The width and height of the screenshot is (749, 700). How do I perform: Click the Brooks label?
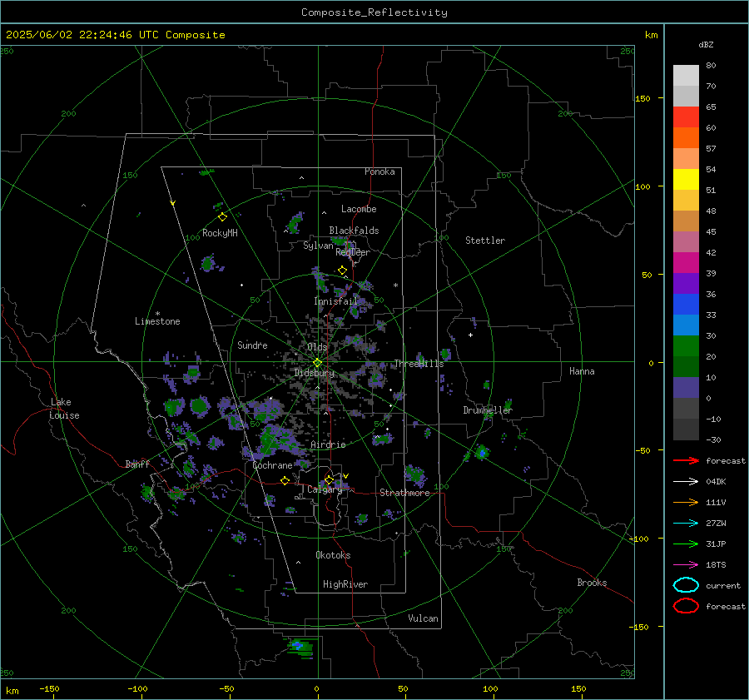tap(592, 583)
